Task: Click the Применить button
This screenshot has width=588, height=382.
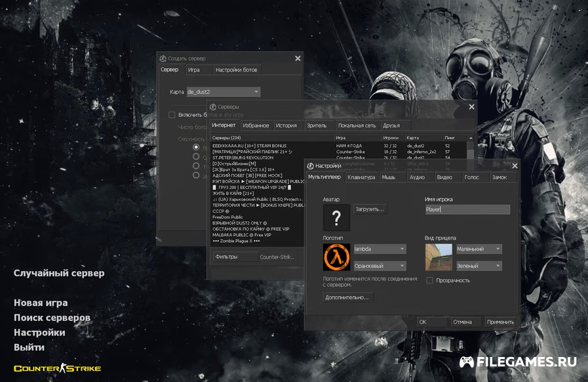Action: tap(501, 322)
